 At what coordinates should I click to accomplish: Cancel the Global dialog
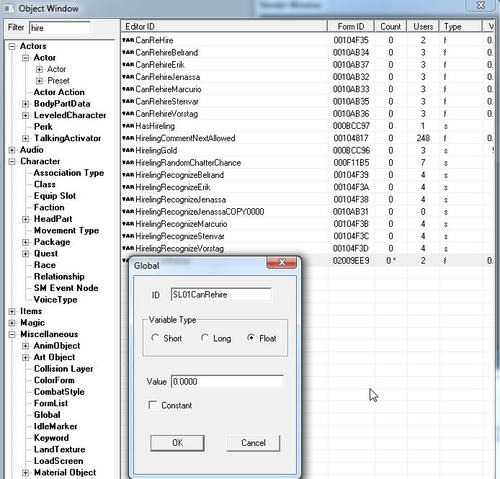click(253, 443)
